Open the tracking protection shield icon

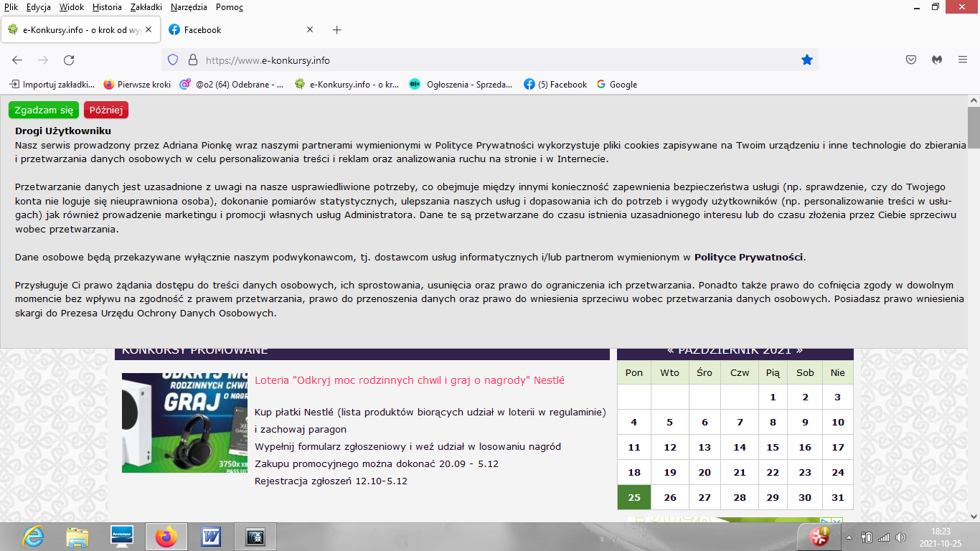click(173, 60)
